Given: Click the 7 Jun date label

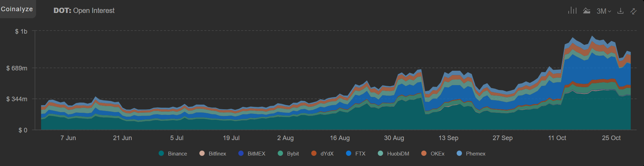Looking at the screenshot, I should [68, 138].
